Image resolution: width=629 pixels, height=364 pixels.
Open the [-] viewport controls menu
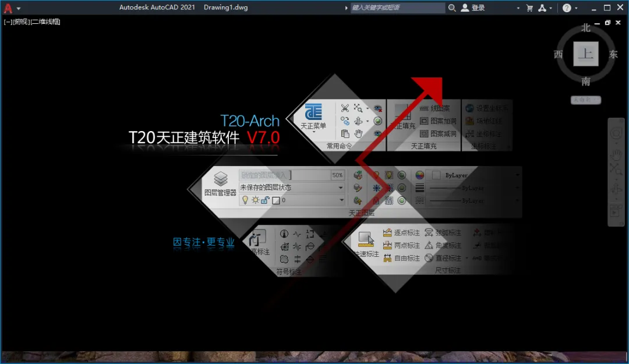tap(8, 22)
